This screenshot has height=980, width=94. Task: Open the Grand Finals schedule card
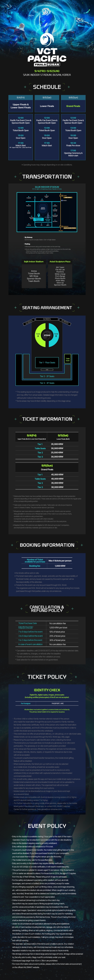[73, 106]
